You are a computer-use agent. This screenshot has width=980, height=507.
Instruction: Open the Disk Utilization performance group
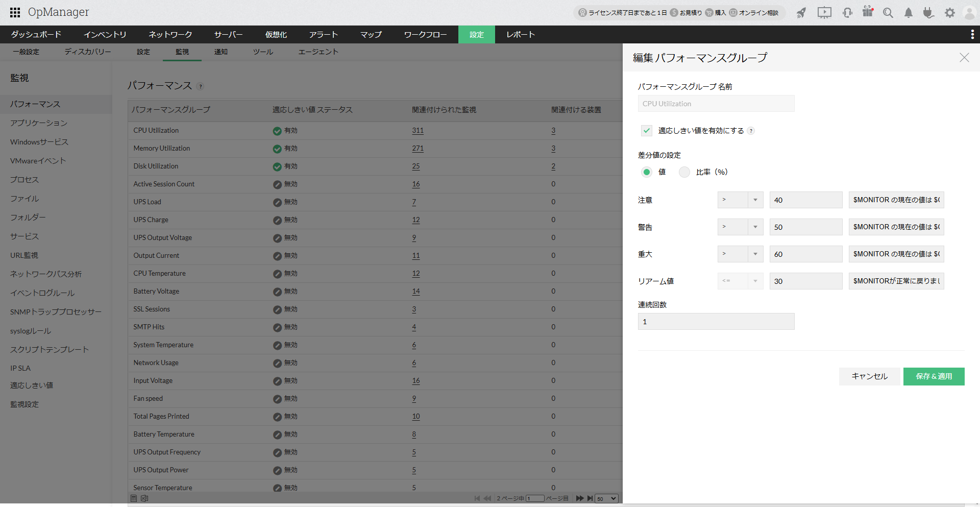point(156,166)
